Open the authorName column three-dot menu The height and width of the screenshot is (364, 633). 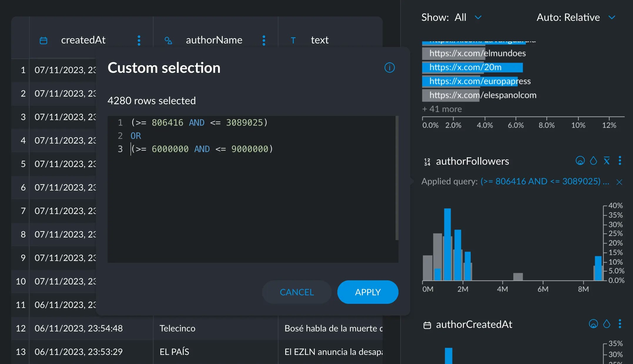(264, 41)
